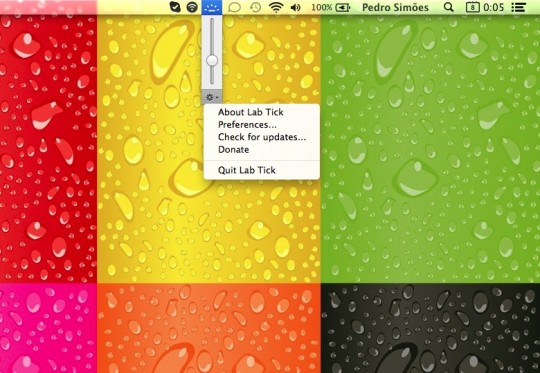
Task: Choose Check for updates...
Action: [262, 137]
